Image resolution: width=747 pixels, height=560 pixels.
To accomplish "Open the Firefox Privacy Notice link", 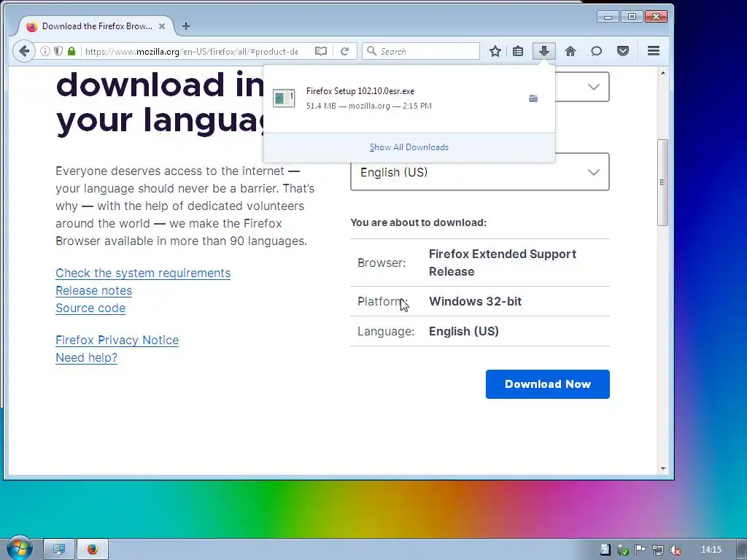I will click(117, 340).
